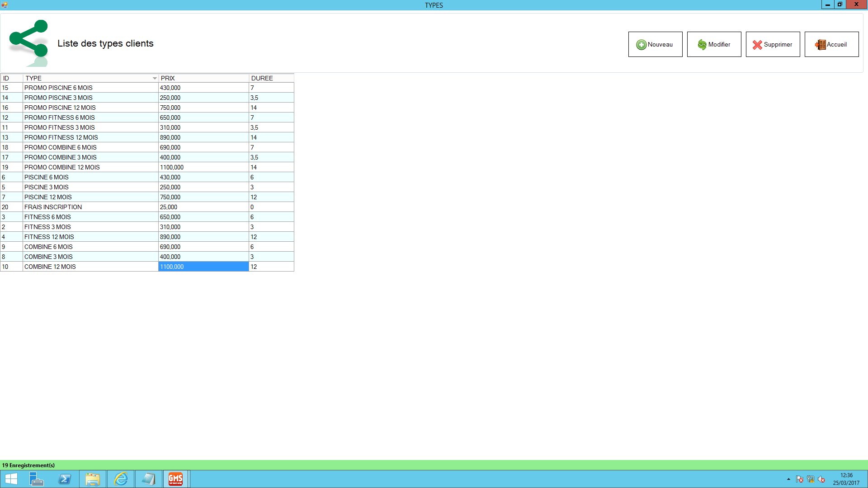Launch File Explorer from the taskbar
868x488 pixels.
pos(93,479)
